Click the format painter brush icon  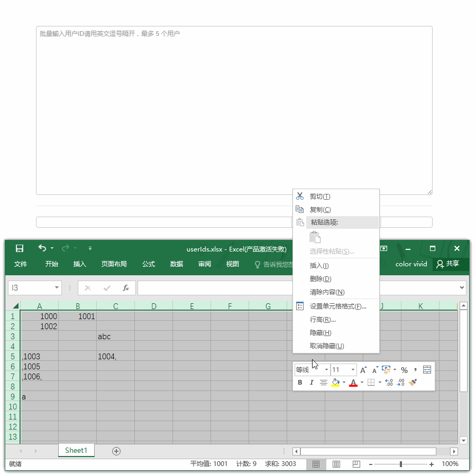click(x=413, y=383)
